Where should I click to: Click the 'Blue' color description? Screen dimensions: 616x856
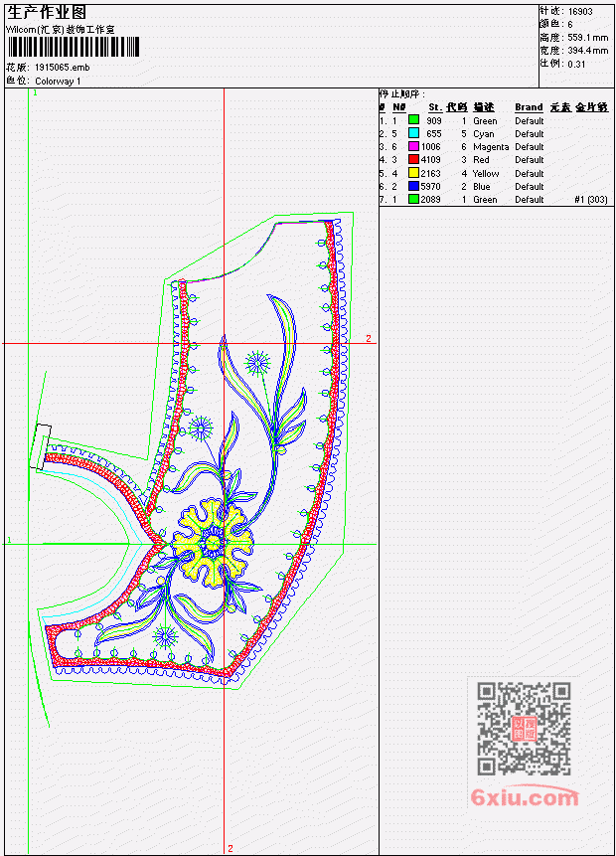click(x=481, y=187)
